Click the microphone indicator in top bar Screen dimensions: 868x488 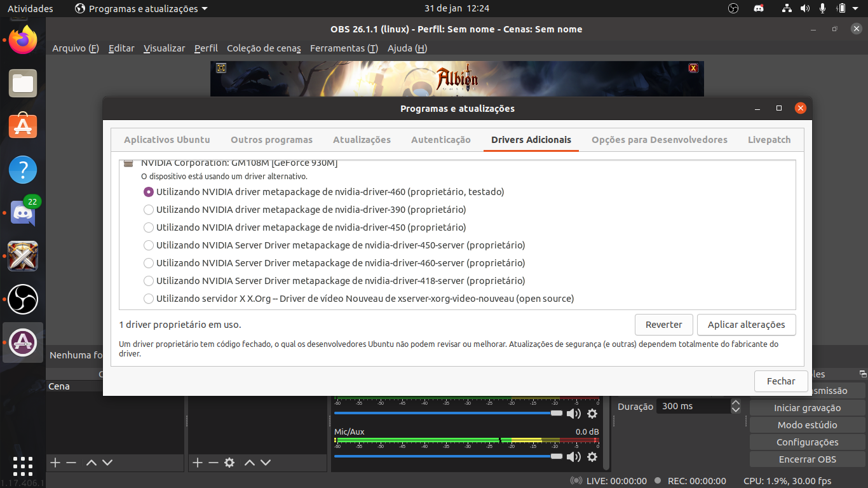[x=823, y=8]
